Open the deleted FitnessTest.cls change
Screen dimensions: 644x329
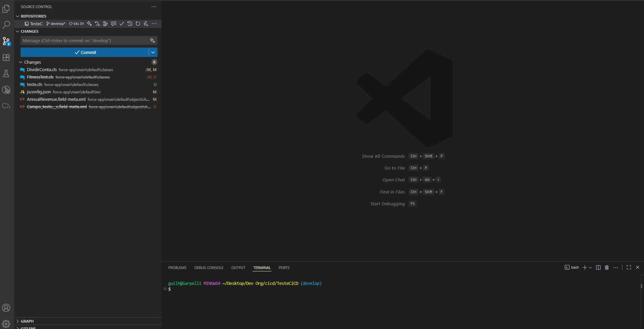pos(88,77)
